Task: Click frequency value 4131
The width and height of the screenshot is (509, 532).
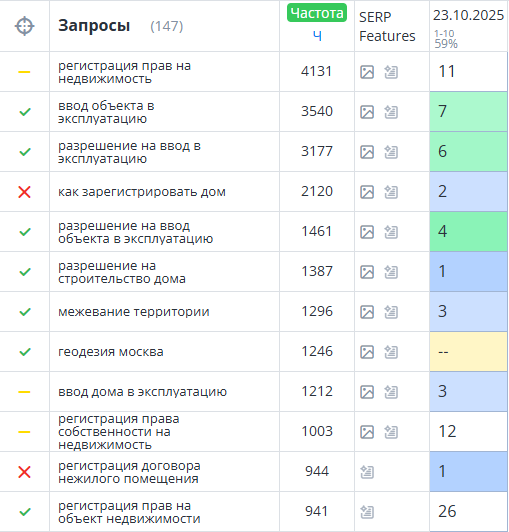Action: (316, 72)
